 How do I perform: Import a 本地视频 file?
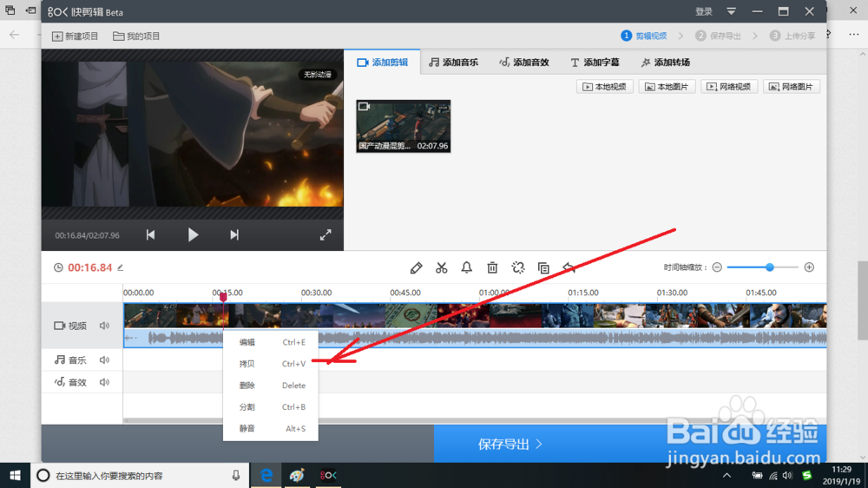coord(604,87)
